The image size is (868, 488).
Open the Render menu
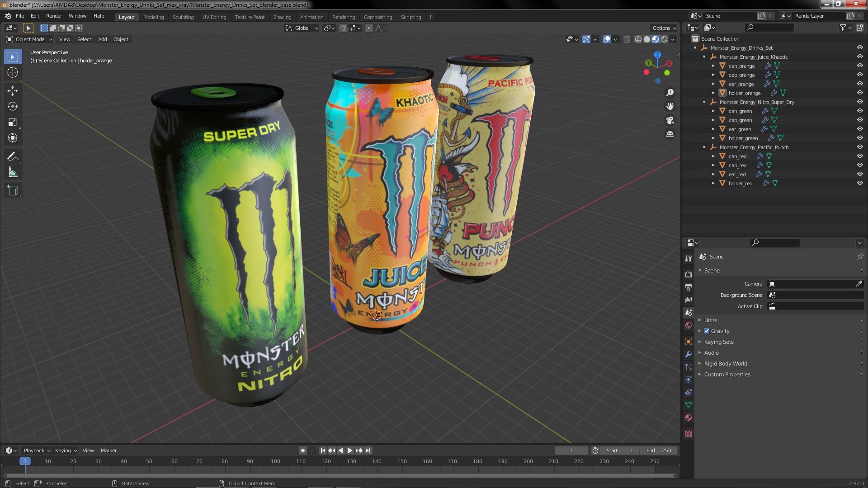54,16
